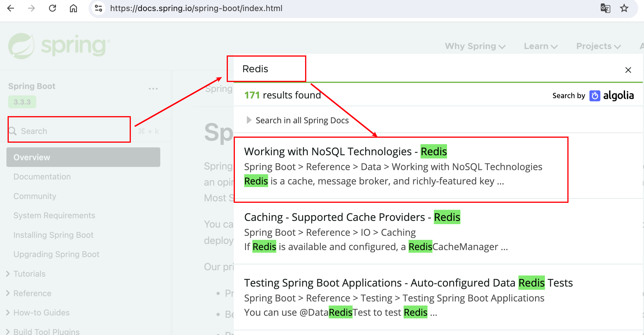Screen dimensions: 644x335
Task: Click breadcrumb Spring Boot > Reference > IO > Caching
Action: tap(330, 232)
